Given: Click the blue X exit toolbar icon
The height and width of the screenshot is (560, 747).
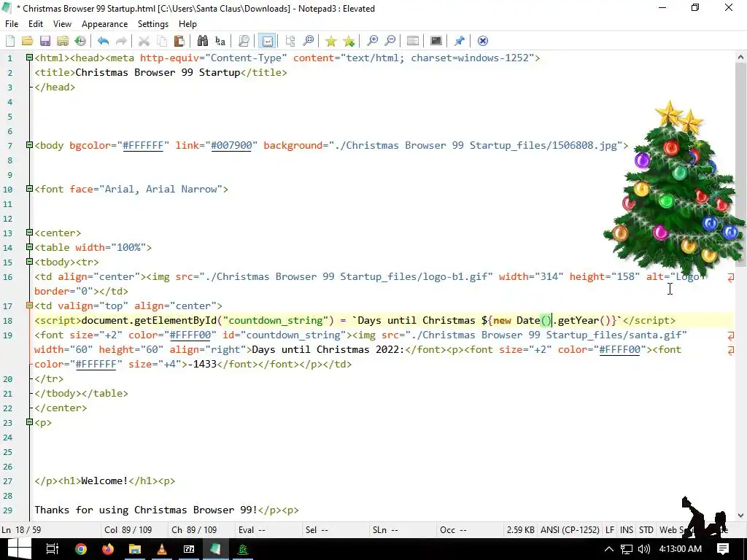Looking at the screenshot, I should (483, 41).
